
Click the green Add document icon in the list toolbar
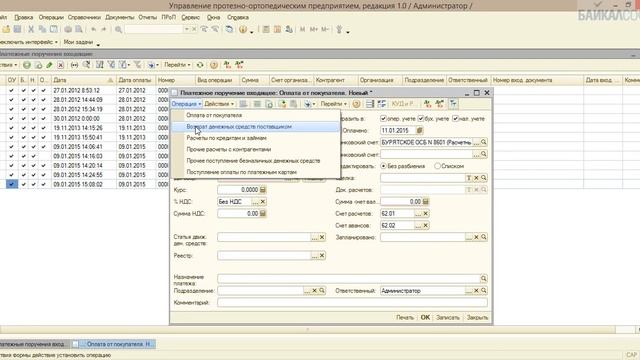coord(27,65)
